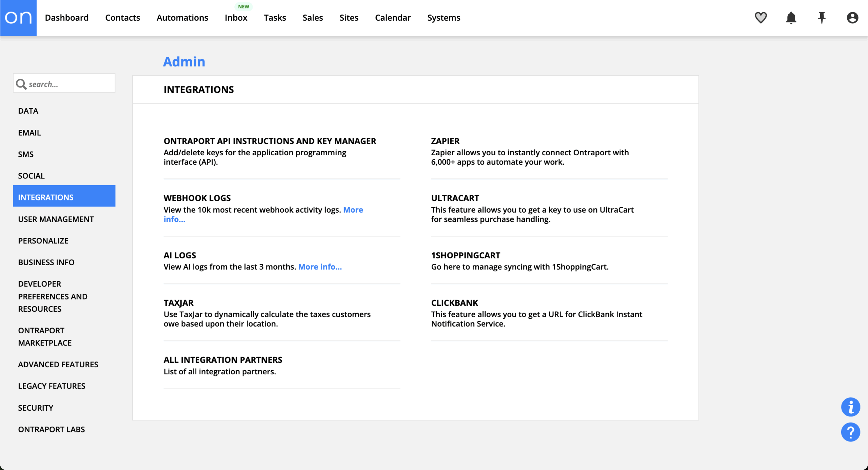Open ADVANCED FEATURES section
868x470 pixels.
(x=58, y=365)
